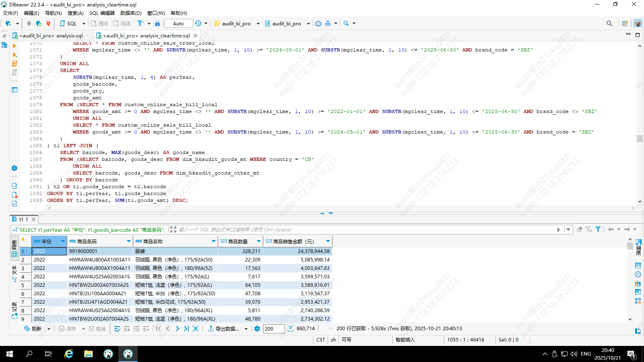Click the transaction lock icon in toolbar

tap(157, 23)
